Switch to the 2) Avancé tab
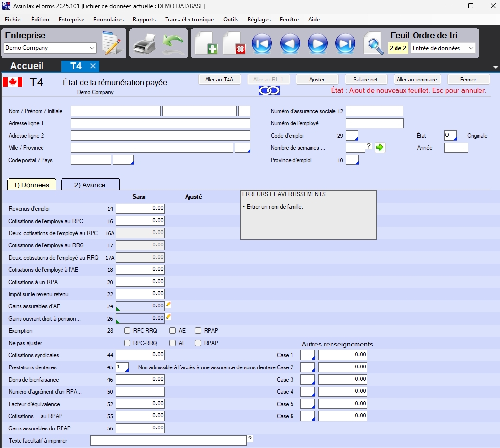The height and width of the screenshot is (448, 500). point(90,185)
